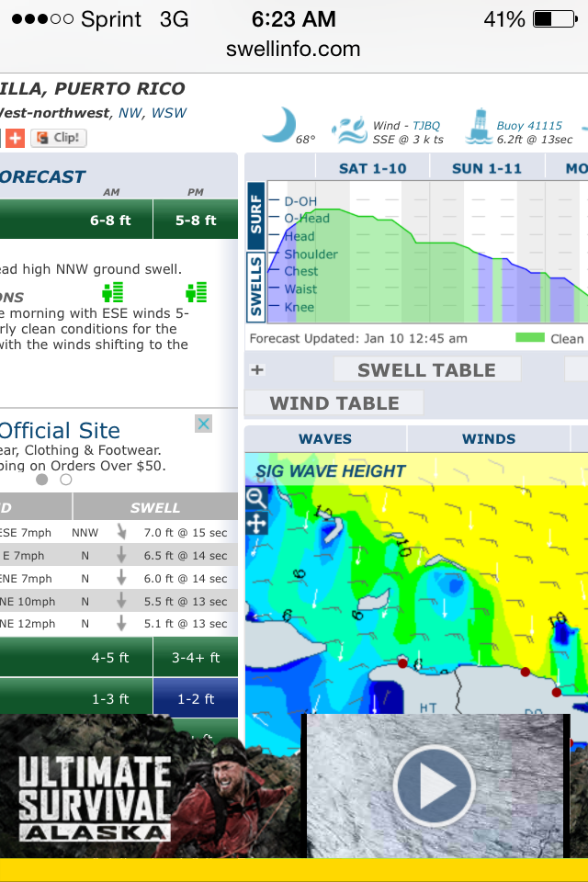
Task: Tap the orange plus share icon
Action: [x=16, y=138]
